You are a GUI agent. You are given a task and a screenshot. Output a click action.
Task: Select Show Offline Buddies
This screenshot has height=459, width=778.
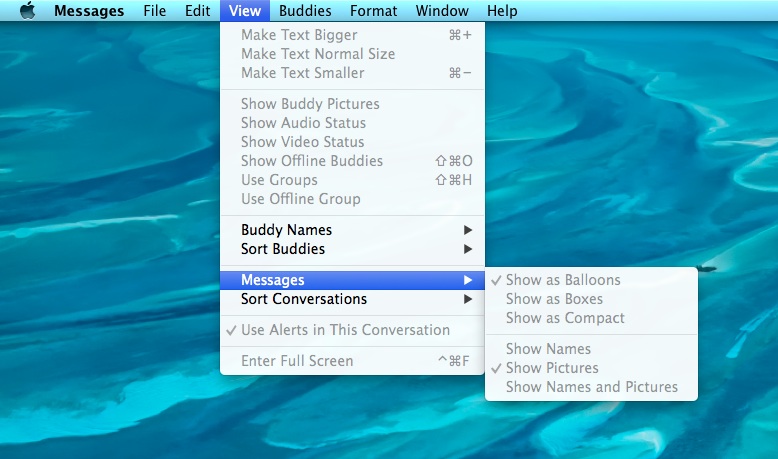(x=352, y=161)
